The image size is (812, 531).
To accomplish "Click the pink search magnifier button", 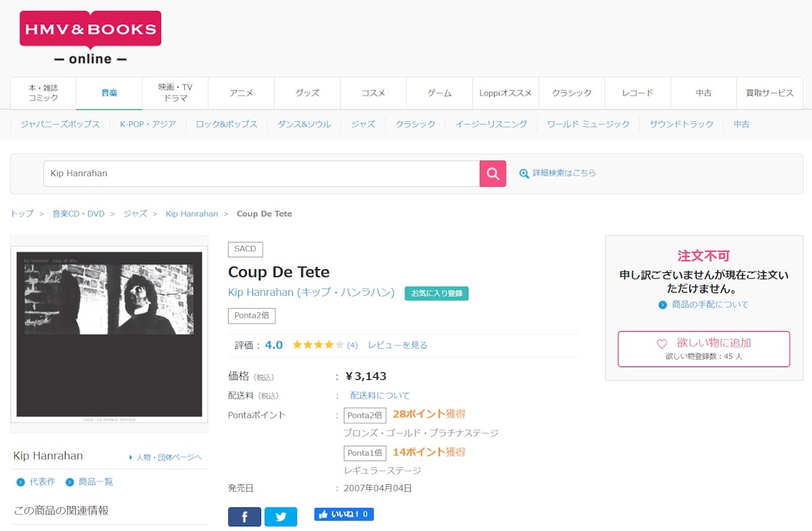I will (x=492, y=173).
